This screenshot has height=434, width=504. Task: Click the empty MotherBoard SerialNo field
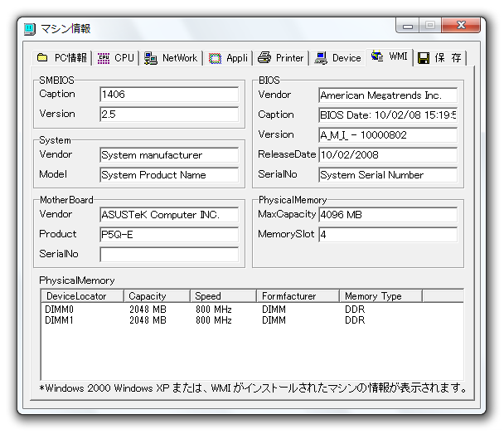[169, 255]
